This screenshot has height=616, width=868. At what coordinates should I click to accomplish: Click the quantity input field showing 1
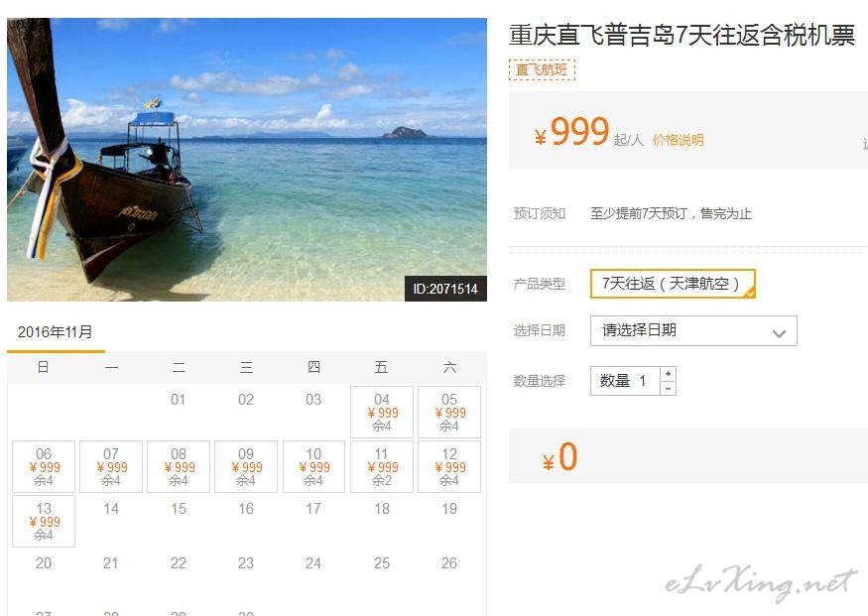click(x=626, y=381)
